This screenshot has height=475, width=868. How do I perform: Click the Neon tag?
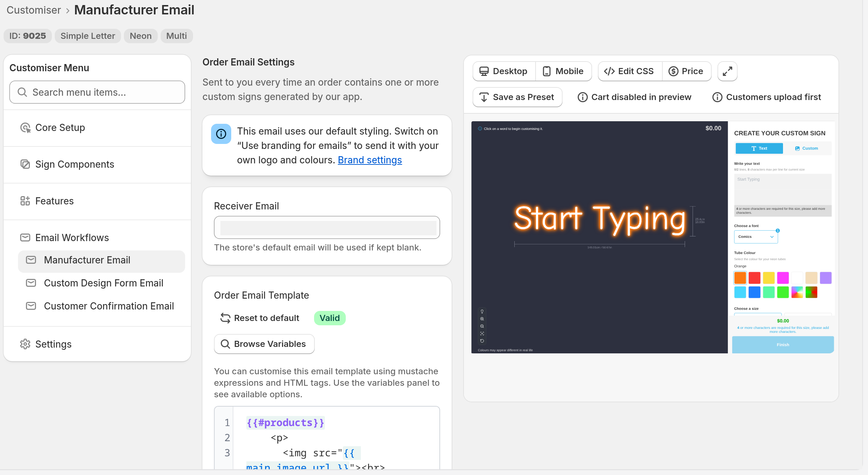[x=141, y=36]
